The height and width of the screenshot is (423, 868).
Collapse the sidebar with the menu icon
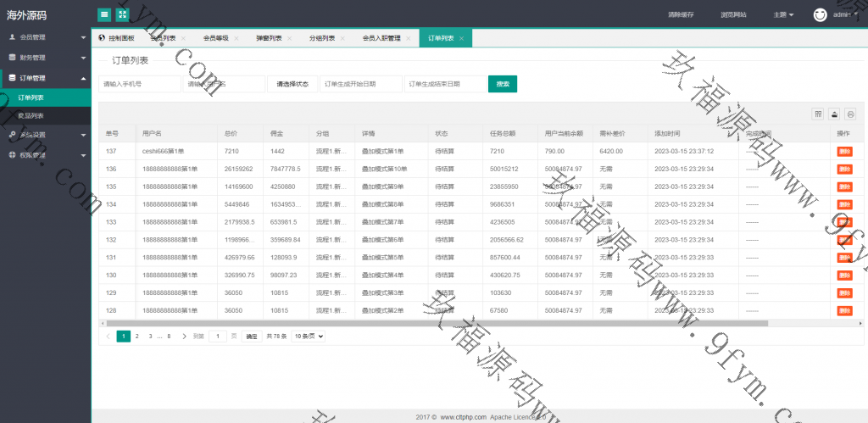(x=104, y=14)
